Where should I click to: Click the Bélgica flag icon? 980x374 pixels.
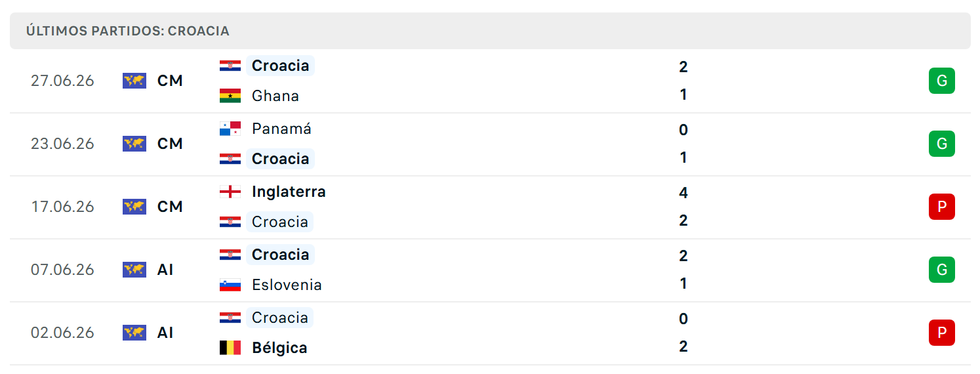pyautogui.click(x=230, y=348)
